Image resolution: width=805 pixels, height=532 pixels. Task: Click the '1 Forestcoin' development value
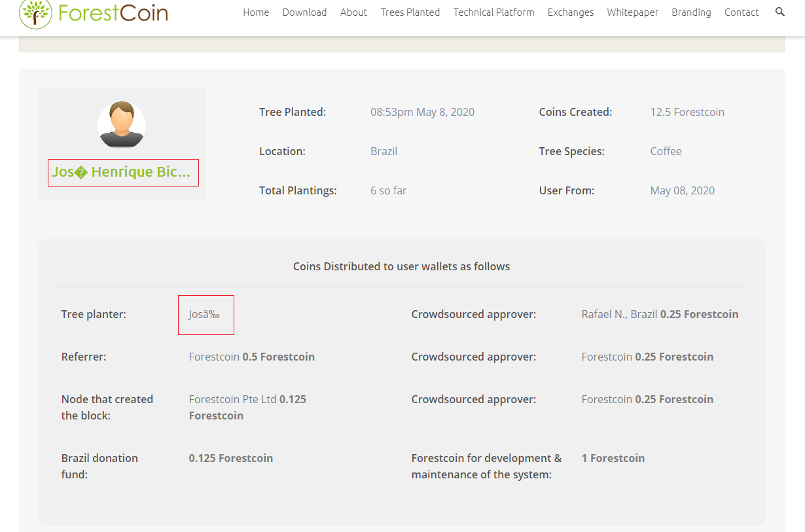(x=613, y=458)
